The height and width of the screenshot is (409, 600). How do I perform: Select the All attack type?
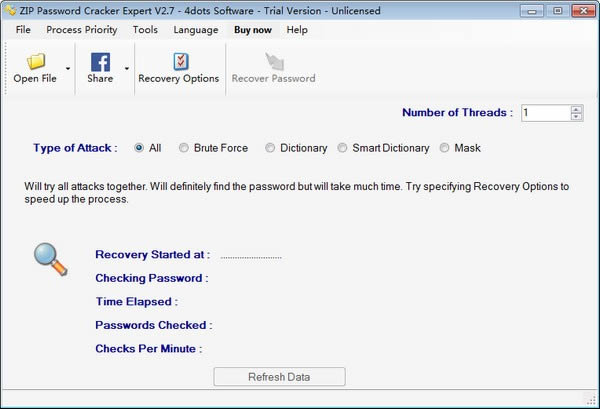(139, 148)
